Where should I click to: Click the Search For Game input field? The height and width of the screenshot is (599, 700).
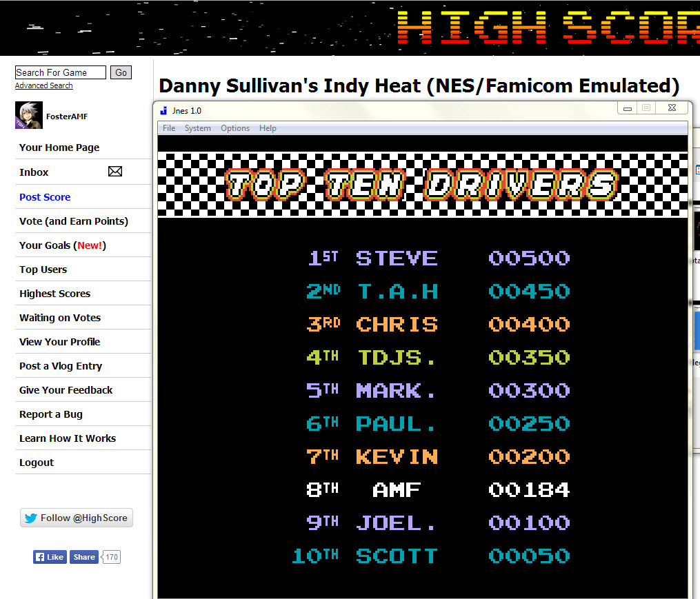click(x=61, y=72)
